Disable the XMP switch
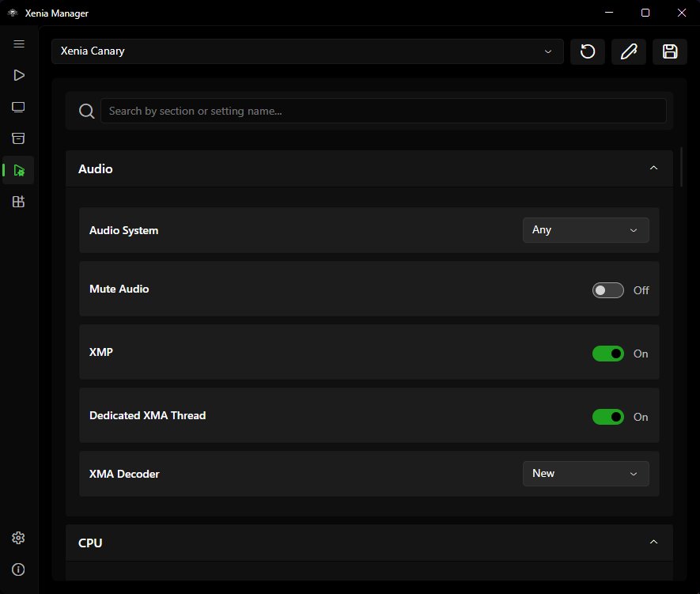The image size is (700, 594). (608, 354)
